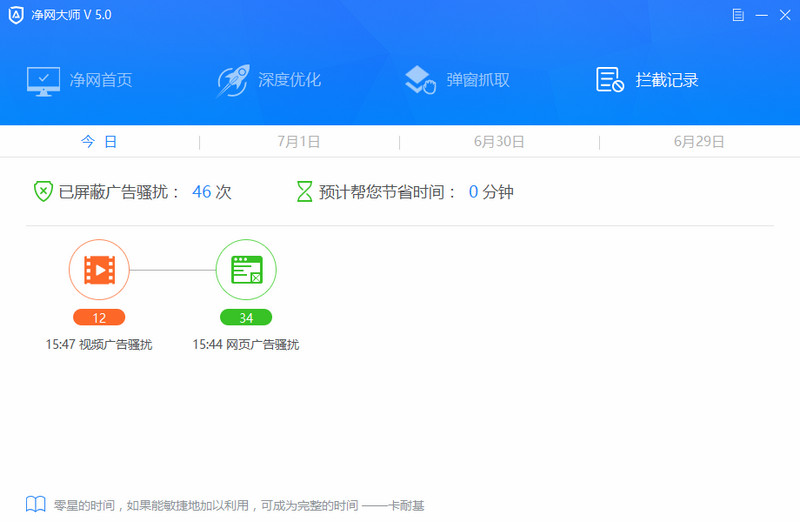Click the video ad interception icon
This screenshot has height=522, width=800.
[99, 270]
